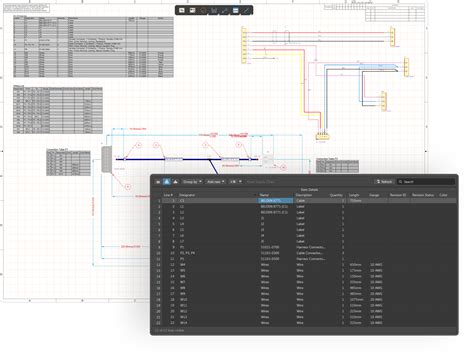Image resolution: width=474 pixels, height=361 pixels.
Task: Click the bar chart icon in the floating toolbar
Action: pyautogui.click(x=214, y=10)
